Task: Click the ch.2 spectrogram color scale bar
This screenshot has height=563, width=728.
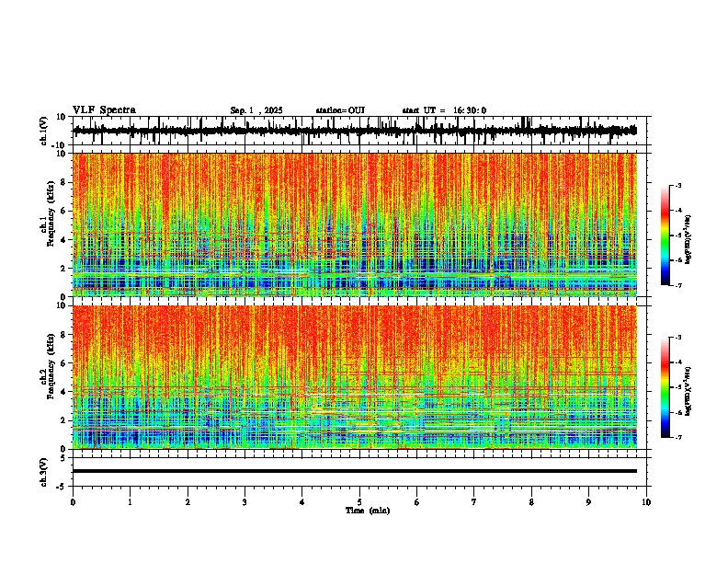Action: (x=665, y=387)
